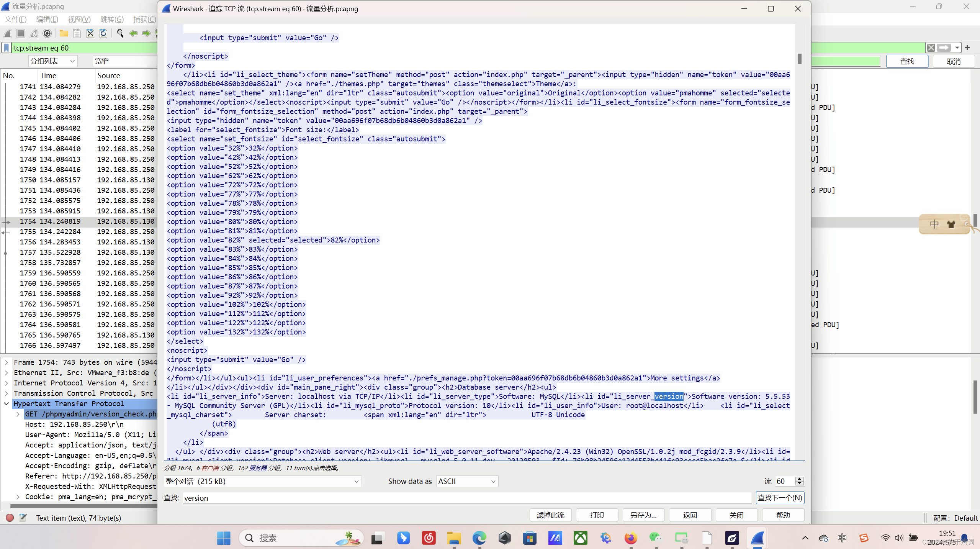Click the 另存为... button
The height and width of the screenshot is (549, 980).
tap(643, 515)
